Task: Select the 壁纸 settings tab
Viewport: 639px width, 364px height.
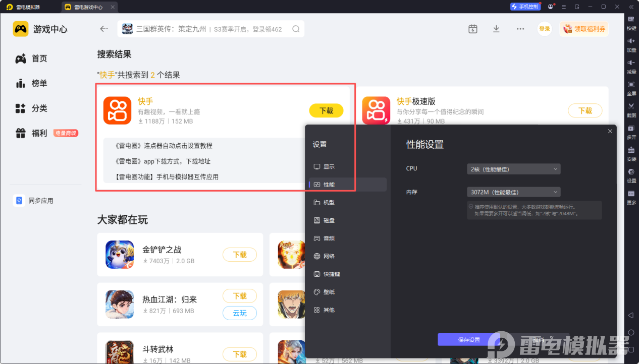Action: click(x=347, y=292)
